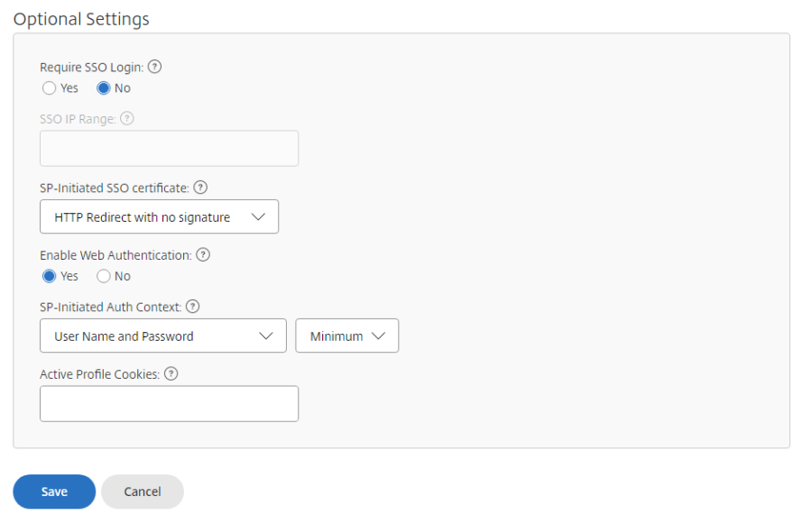Open the Minimum comparison dropdown
812x515 pixels.
click(346, 336)
